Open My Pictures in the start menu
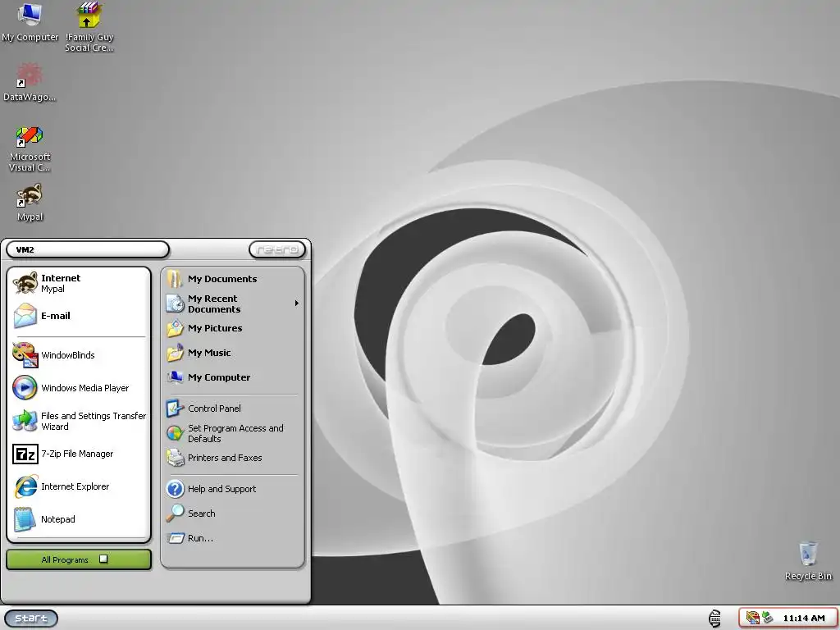Image resolution: width=840 pixels, height=630 pixels. click(x=232, y=328)
